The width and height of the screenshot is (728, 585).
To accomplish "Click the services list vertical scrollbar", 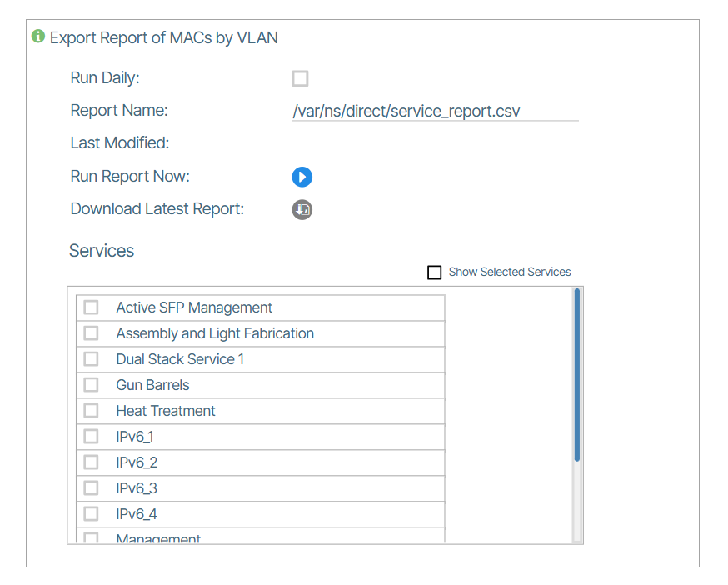I will 576,375.
